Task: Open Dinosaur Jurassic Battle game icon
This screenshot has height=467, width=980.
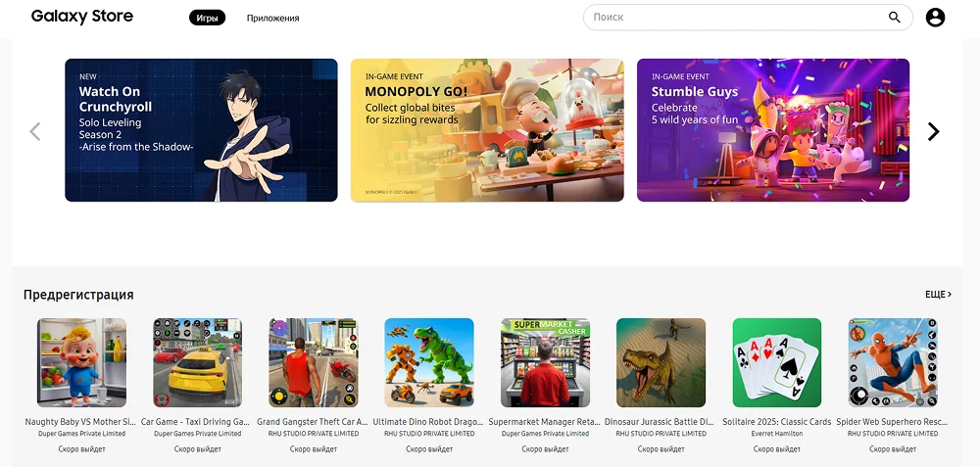Action: [661, 363]
